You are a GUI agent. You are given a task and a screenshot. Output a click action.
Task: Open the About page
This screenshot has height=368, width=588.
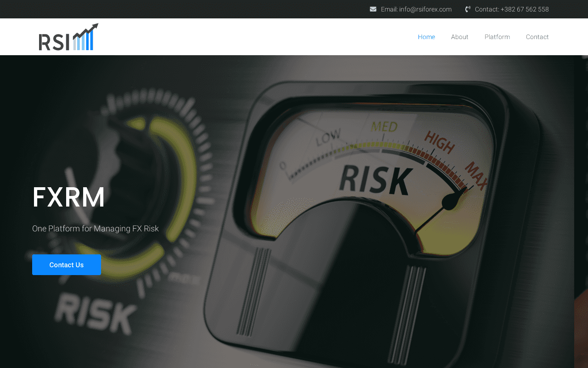coord(459,37)
